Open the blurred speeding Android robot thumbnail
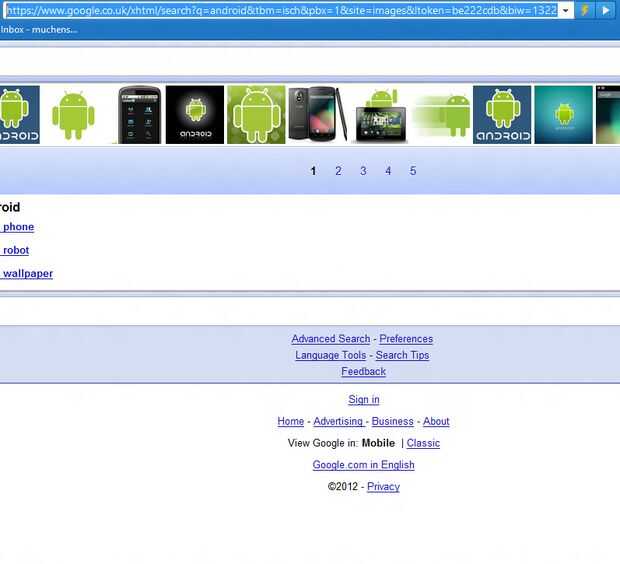 (x=441, y=115)
